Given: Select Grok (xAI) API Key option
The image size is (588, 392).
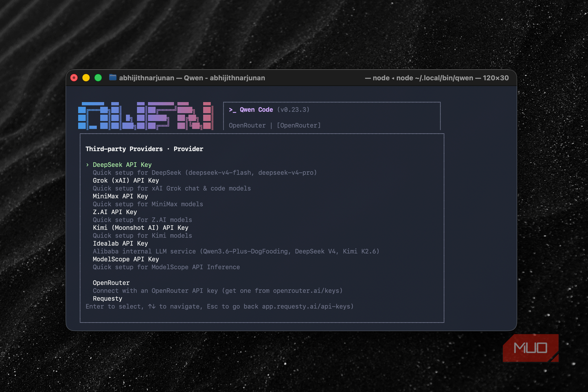Looking at the screenshot, I should [126, 180].
